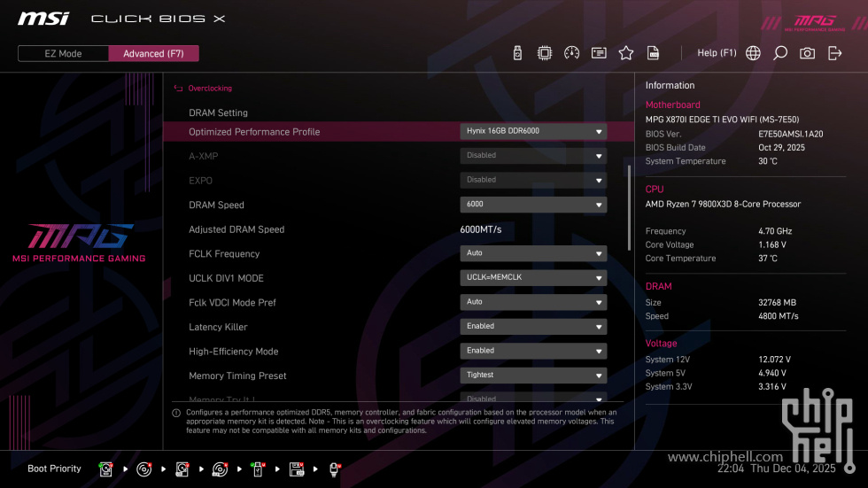Viewport: 868px width, 488px height.
Task: Click the Help (F1) button
Action: pyautogui.click(x=717, y=53)
